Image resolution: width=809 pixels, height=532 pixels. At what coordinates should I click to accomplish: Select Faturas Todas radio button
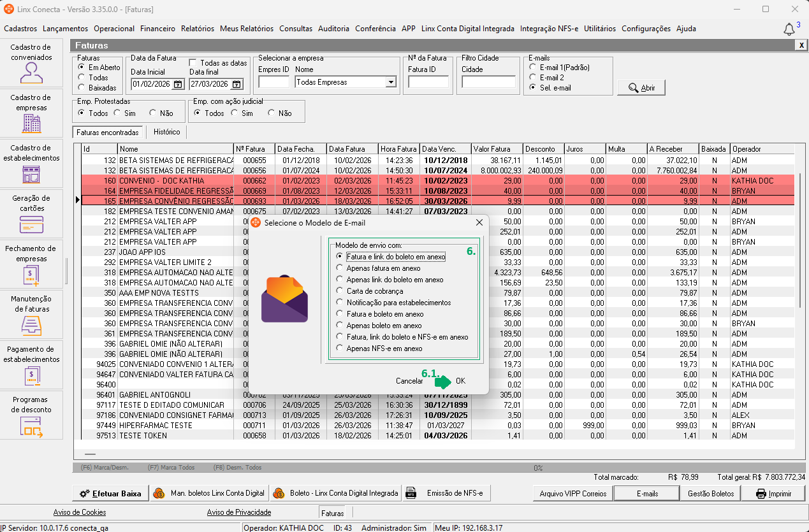[x=82, y=78]
